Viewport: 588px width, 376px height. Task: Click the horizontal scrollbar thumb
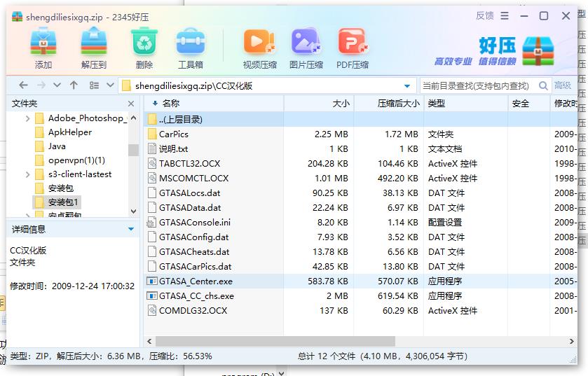click(275, 341)
